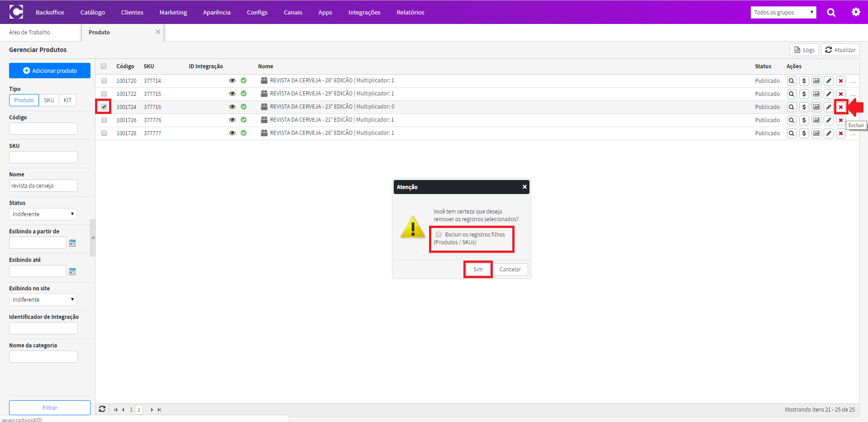Select the KIT type filter
Viewport: 868px width, 422px height.
[x=67, y=100]
